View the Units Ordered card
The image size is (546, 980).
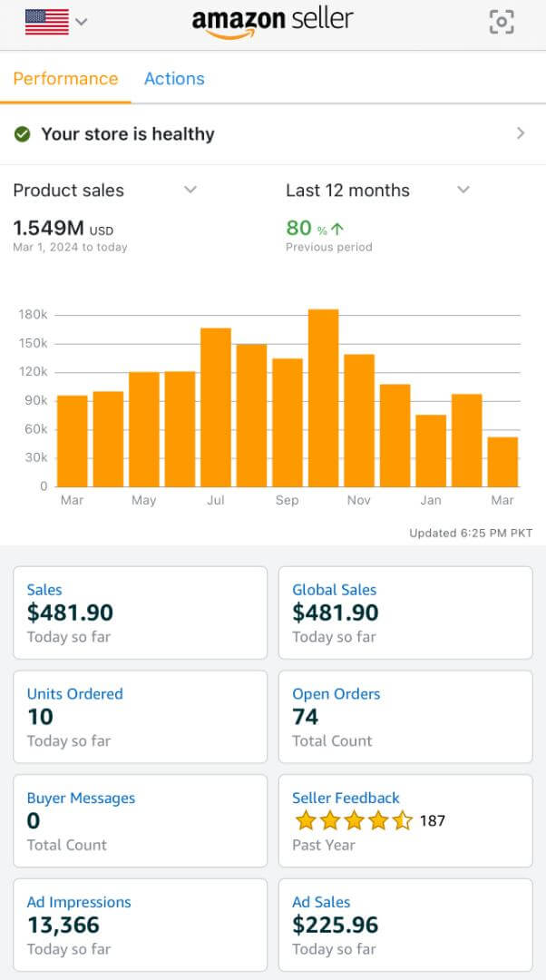(140, 717)
